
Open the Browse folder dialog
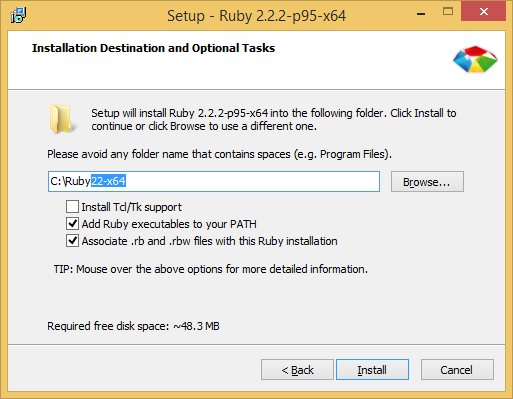click(x=427, y=182)
